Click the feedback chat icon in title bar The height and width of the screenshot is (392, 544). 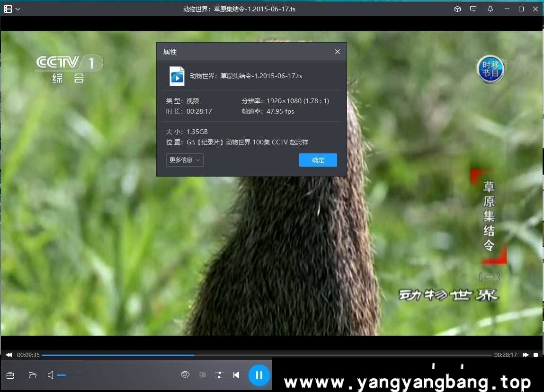pos(473,9)
